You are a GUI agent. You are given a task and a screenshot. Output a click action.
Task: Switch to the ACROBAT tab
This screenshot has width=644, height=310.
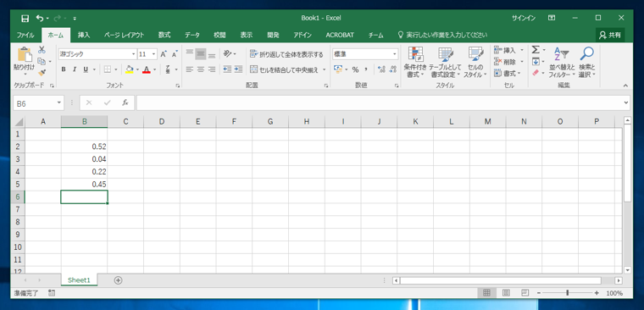tap(340, 35)
